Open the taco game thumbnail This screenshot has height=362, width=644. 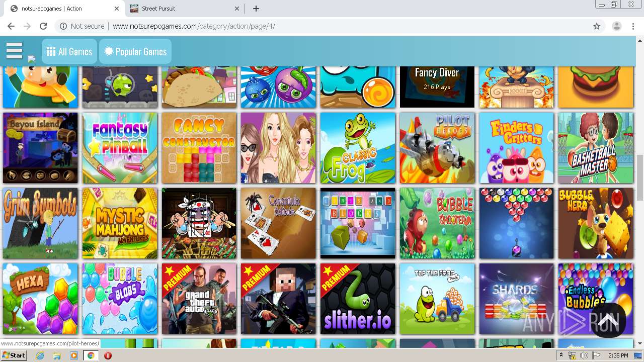point(199,86)
